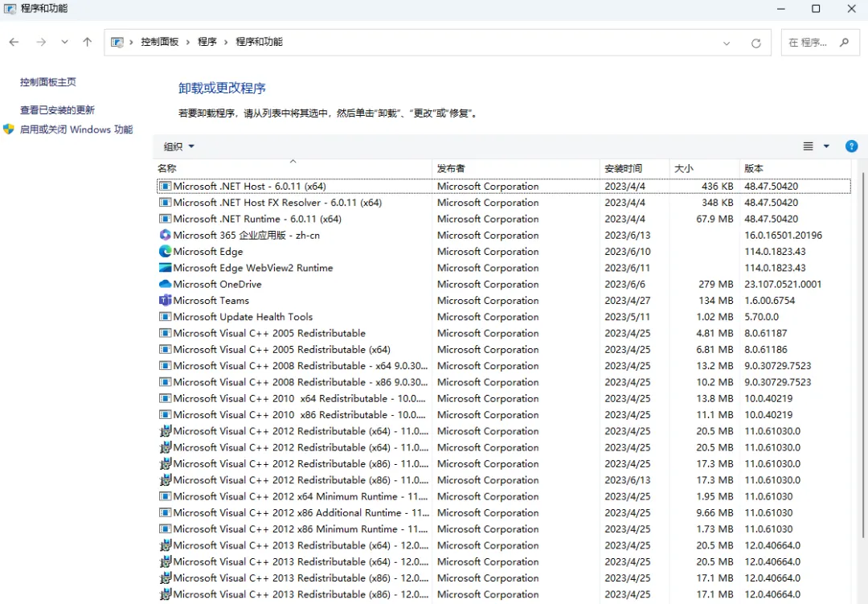Click the Edge WebView2 Runtime icon
The image size is (868, 604).
(x=165, y=268)
